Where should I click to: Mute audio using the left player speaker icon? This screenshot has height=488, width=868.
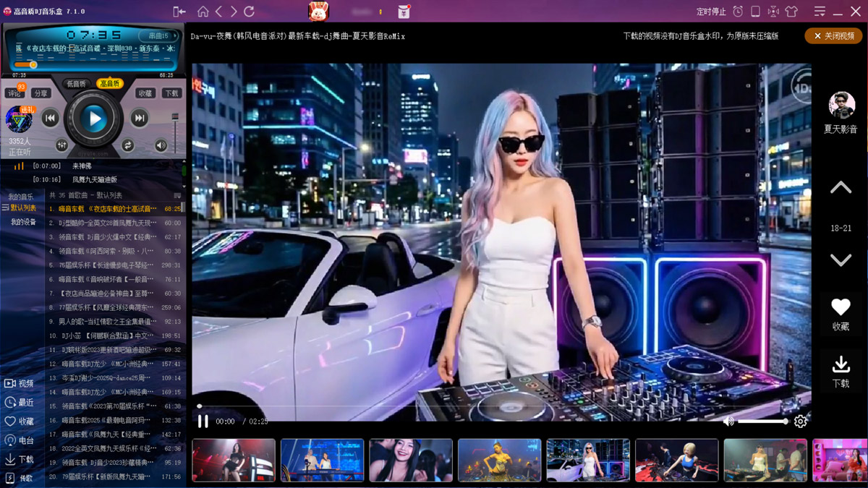pos(161,145)
